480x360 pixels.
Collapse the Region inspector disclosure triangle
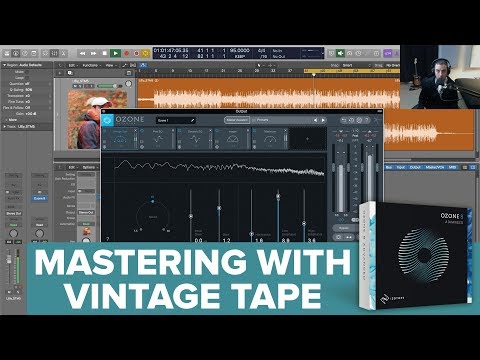[4, 65]
